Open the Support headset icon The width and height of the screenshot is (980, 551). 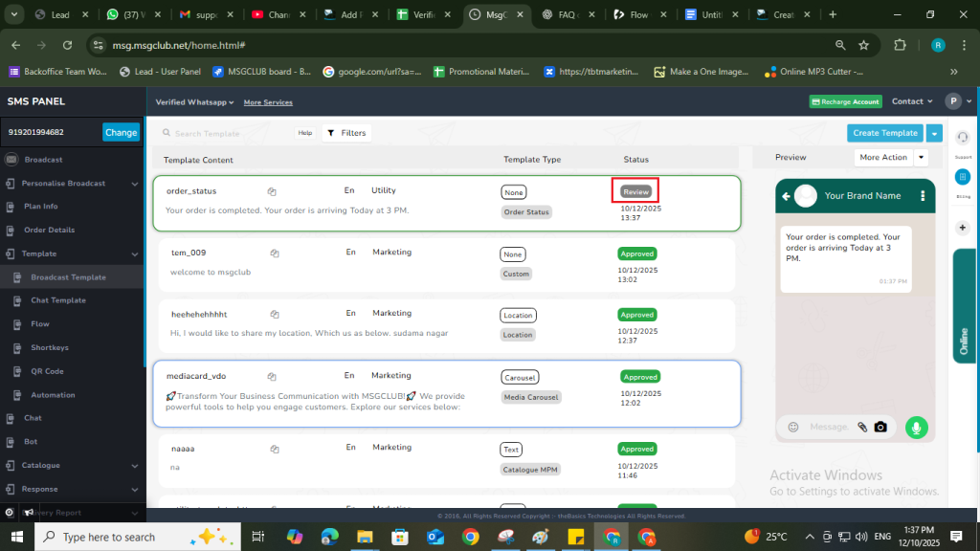(963, 139)
